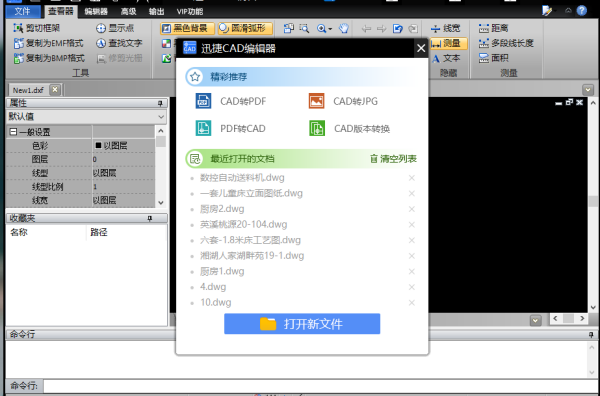Open CAD版本转换 version converter
Screen dimensions: 600x396
coord(349,129)
